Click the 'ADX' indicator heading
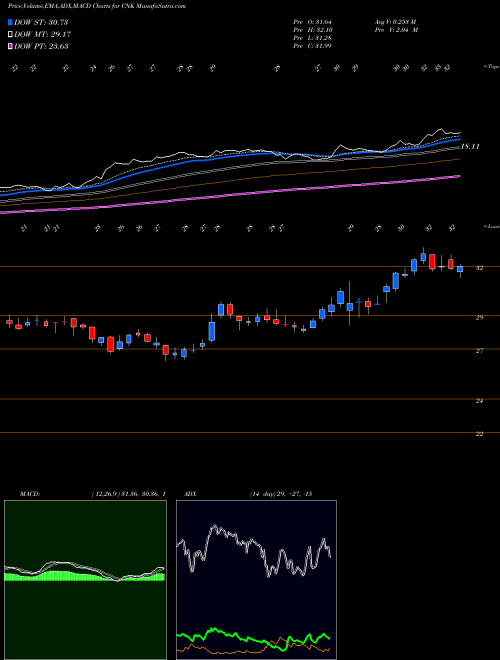Viewport: 500px width, 660px height. coord(190,494)
